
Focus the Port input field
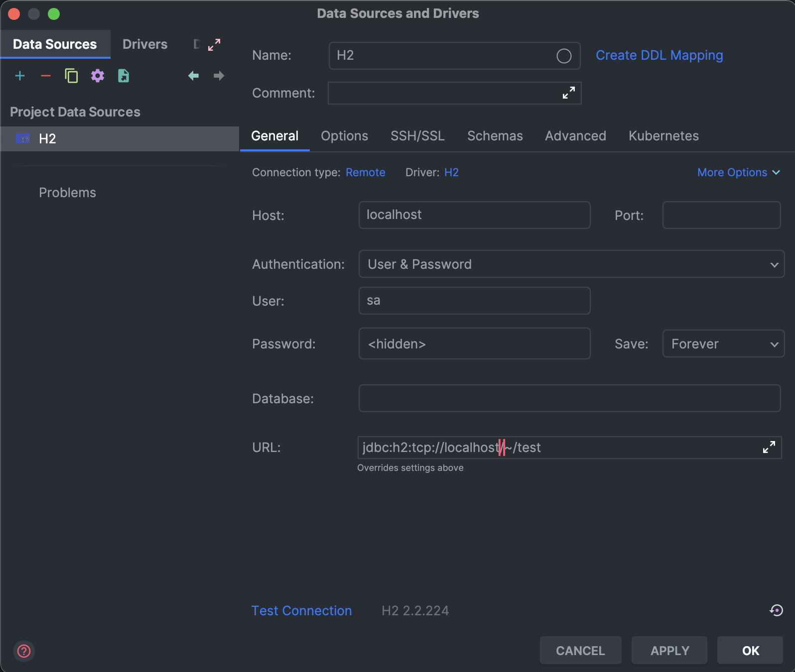coord(721,215)
